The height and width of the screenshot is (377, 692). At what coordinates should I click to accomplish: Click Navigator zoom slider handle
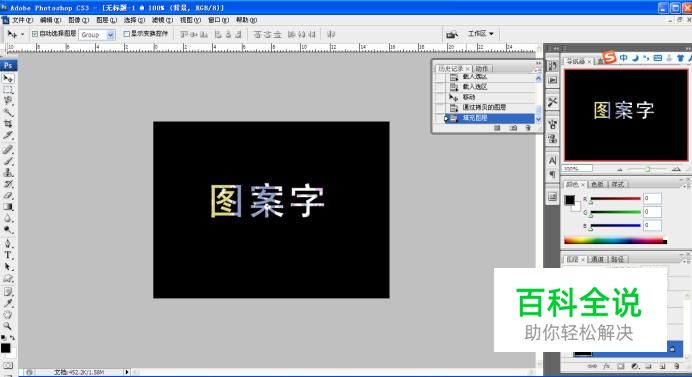click(x=648, y=170)
